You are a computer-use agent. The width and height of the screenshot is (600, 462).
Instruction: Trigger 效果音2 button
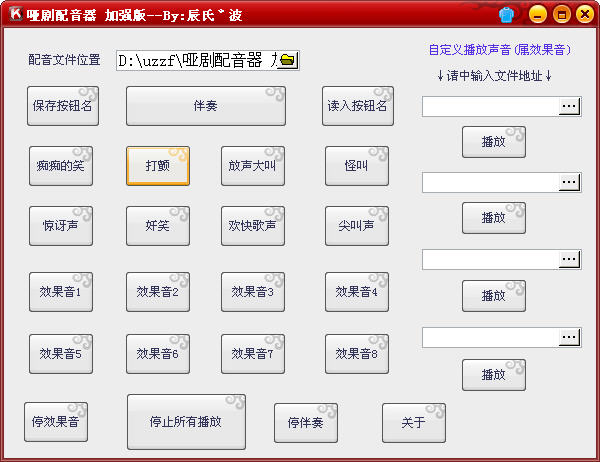(158, 292)
